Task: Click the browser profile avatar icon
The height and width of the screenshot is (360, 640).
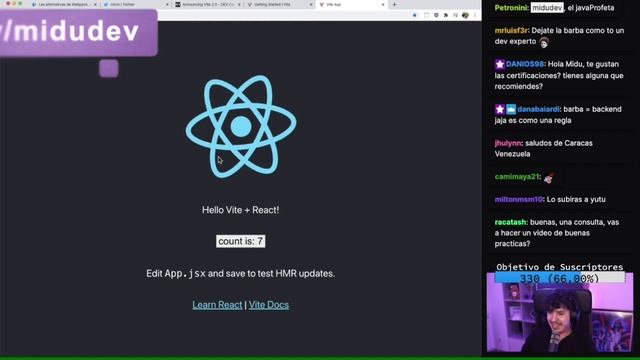Action: coord(465,15)
